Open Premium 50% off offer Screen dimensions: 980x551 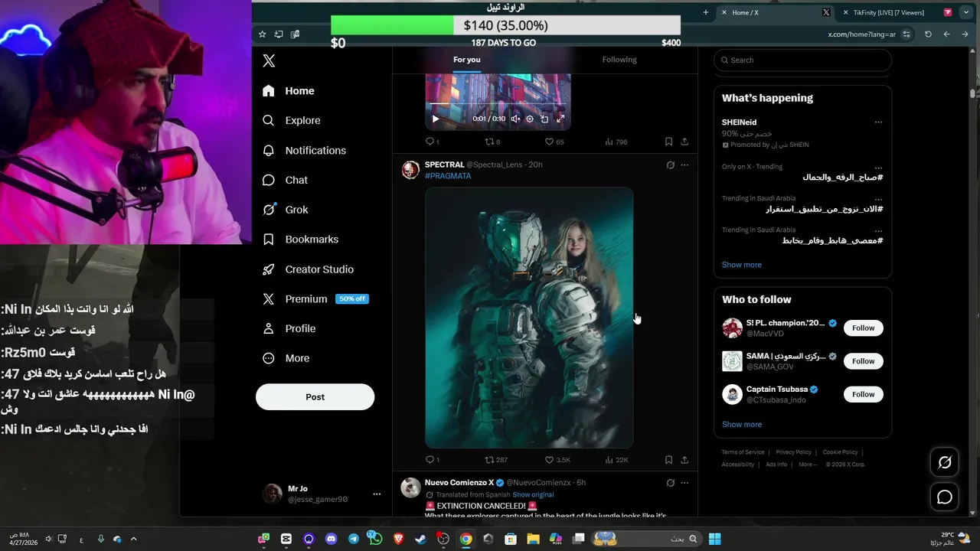[x=315, y=299]
